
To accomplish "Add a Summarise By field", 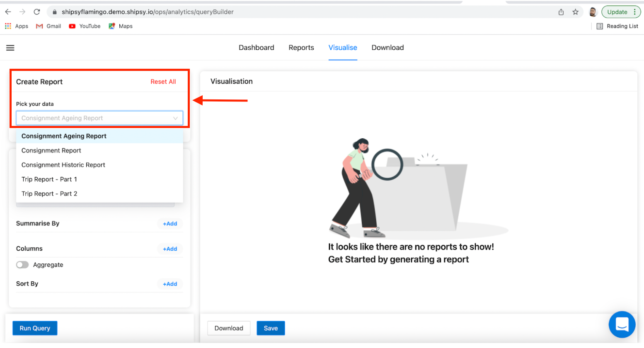I will coord(170,224).
